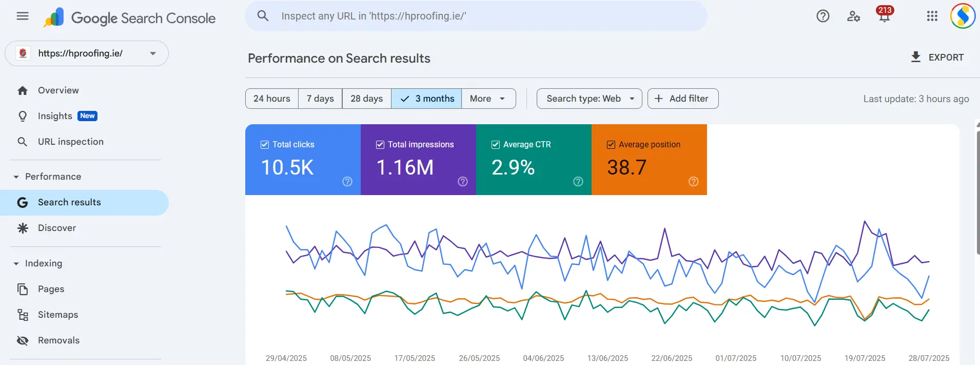Click the Total clicks help icon
980x365 pixels.
(x=347, y=181)
